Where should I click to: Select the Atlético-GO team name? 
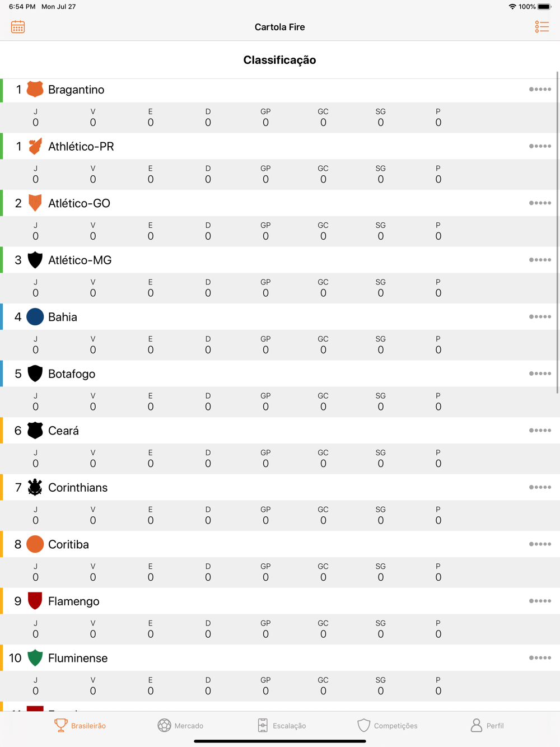79,203
